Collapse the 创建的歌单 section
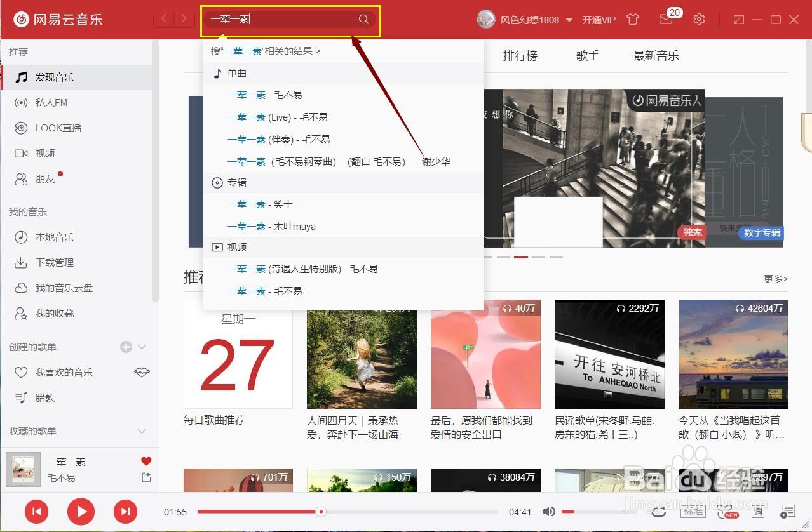This screenshot has width=812, height=532. [x=142, y=347]
